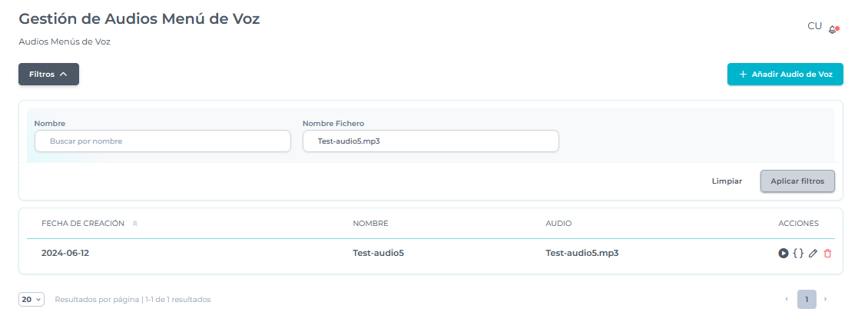Click the Audio column header

pyautogui.click(x=558, y=224)
